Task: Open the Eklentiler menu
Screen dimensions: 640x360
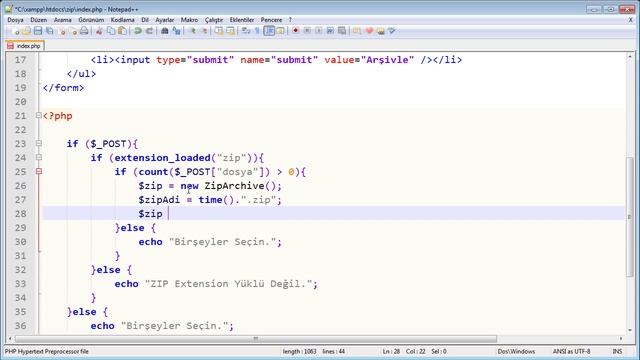Action: (242, 20)
